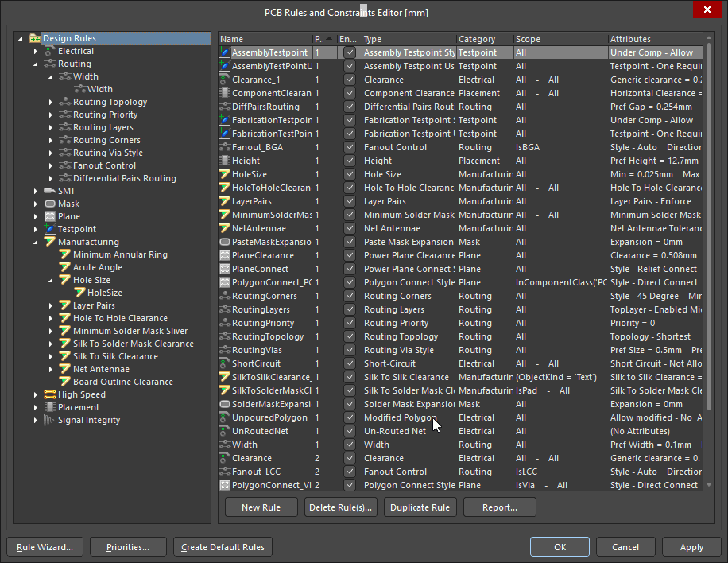Screen dimensions: 728x563
Task: Click the icon beside ComponentClearance rule row
Action: click(x=225, y=93)
